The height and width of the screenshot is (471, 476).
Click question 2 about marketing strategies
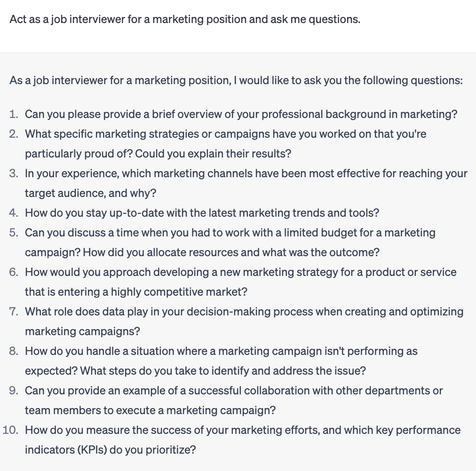click(226, 144)
